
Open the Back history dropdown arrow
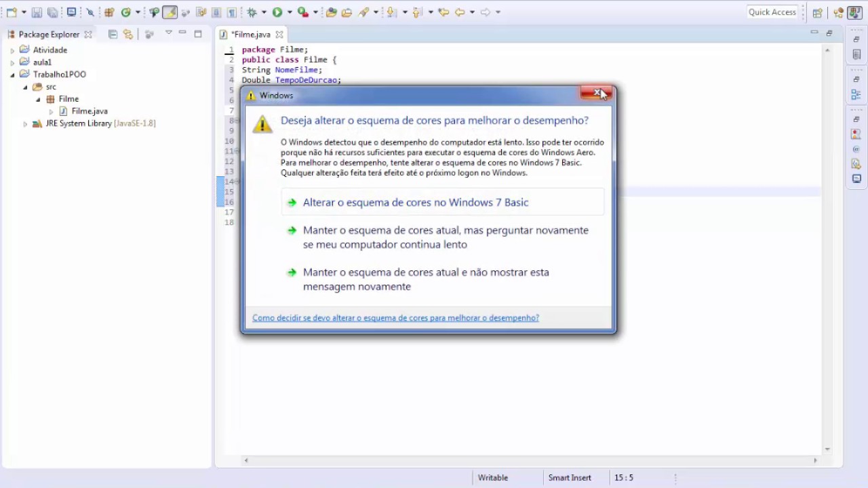click(472, 12)
